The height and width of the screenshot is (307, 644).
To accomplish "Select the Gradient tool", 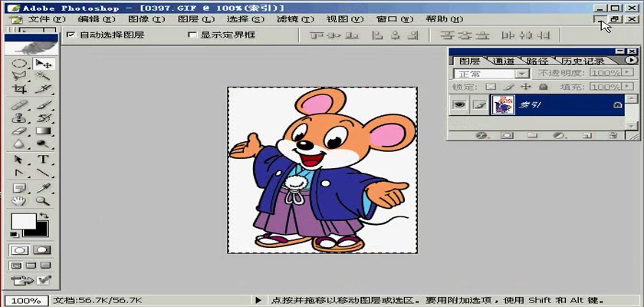I will click(43, 131).
